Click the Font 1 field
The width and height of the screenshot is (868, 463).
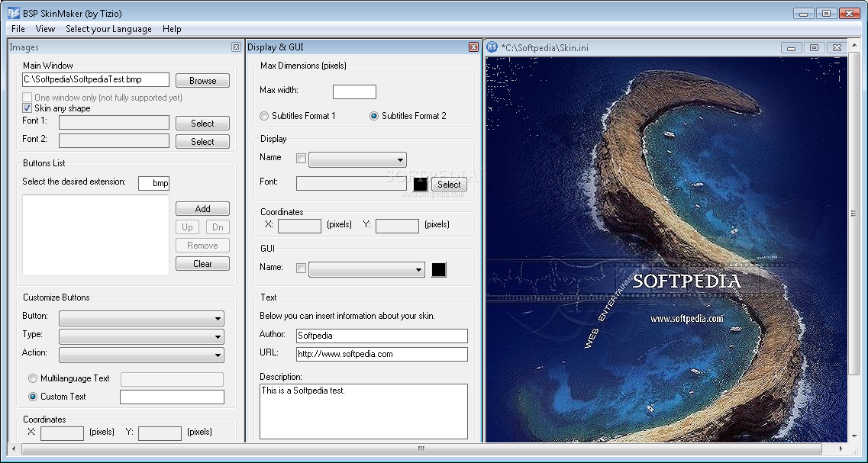(x=114, y=122)
